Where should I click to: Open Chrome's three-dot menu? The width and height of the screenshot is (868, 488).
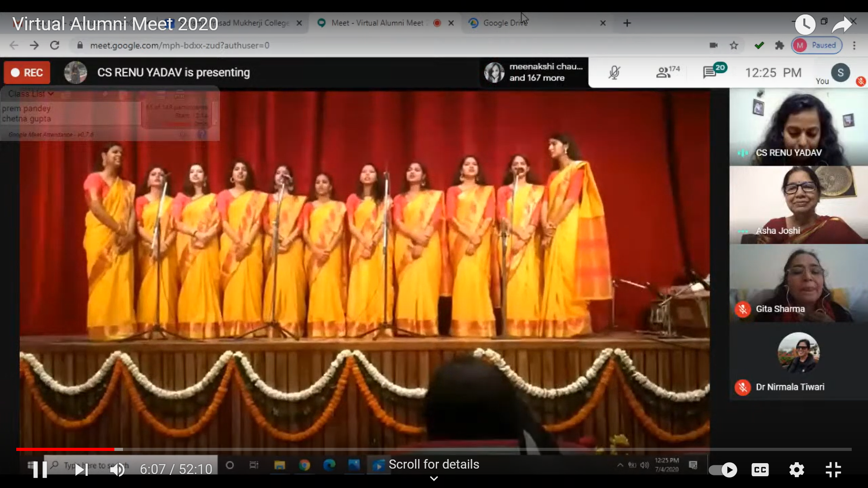point(854,45)
